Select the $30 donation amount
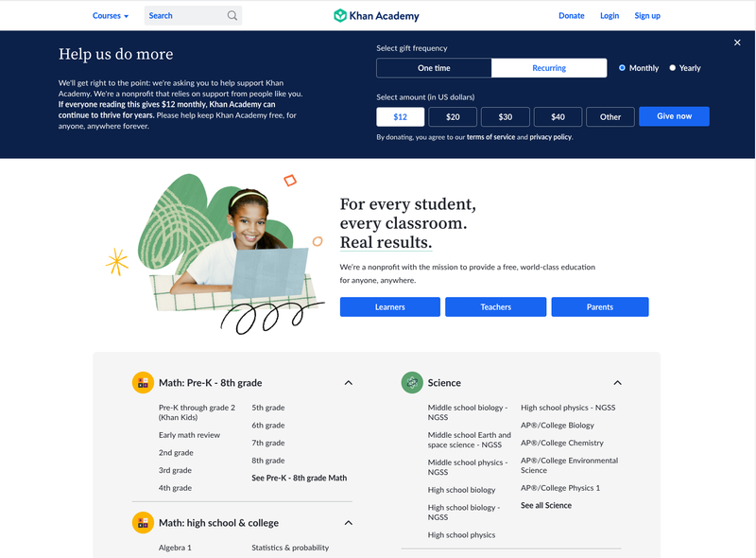 [506, 117]
